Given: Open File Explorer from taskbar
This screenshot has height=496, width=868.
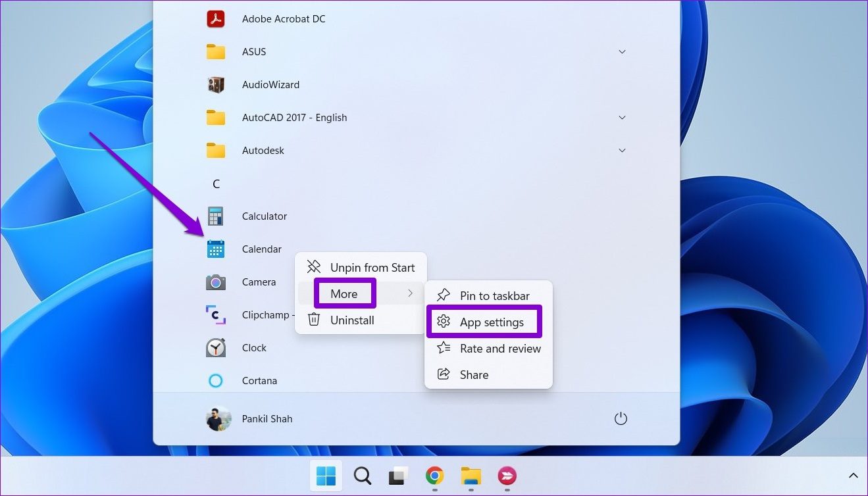Looking at the screenshot, I should pos(471,476).
